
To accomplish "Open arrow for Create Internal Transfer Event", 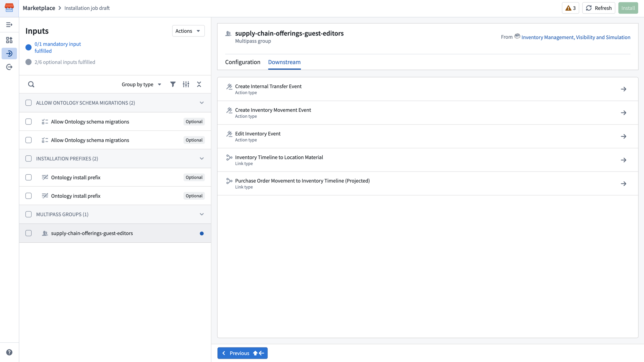I will point(624,89).
